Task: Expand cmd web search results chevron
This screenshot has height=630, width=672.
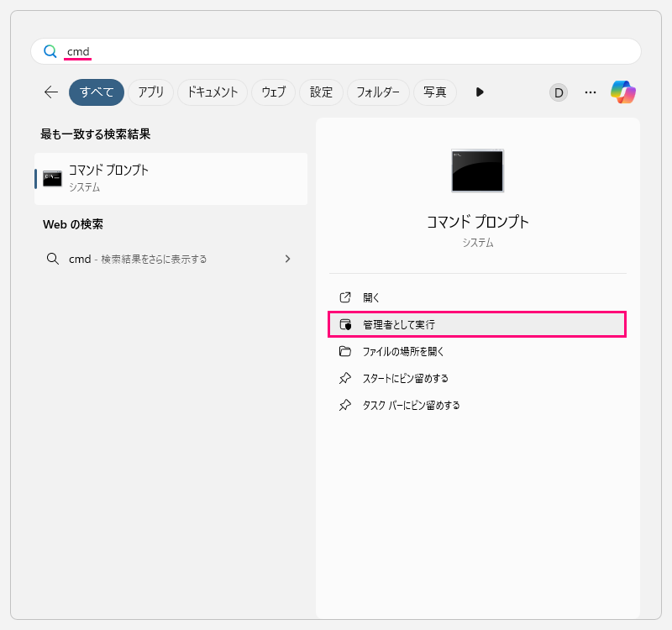Action: tap(287, 259)
